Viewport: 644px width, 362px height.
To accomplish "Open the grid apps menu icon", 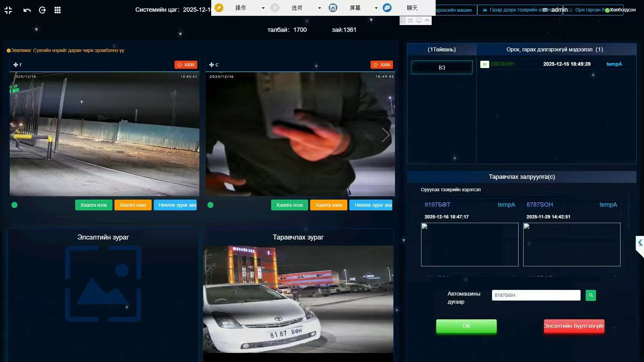I will coord(57,10).
